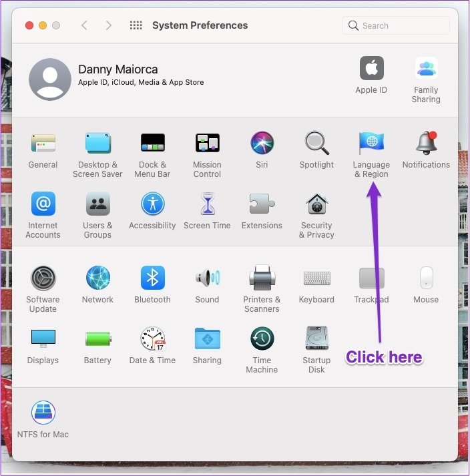
Task: Click the magnifying glass in Search
Action: 353,25
